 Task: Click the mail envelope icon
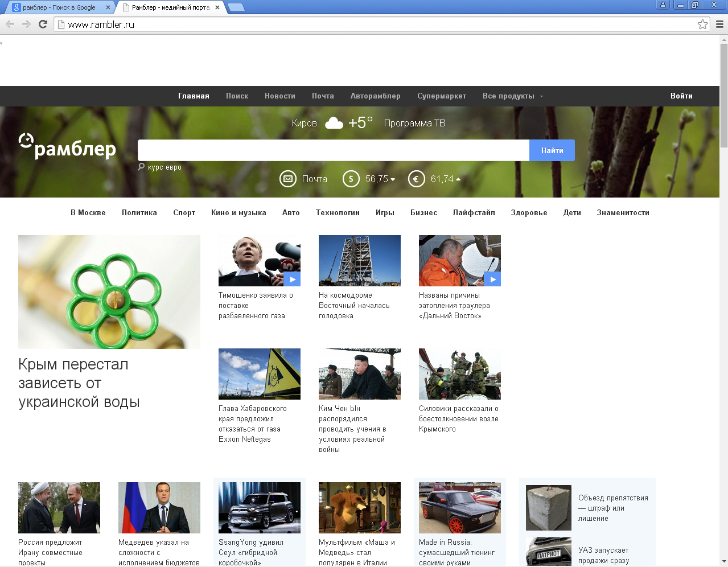click(x=288, y=179)
